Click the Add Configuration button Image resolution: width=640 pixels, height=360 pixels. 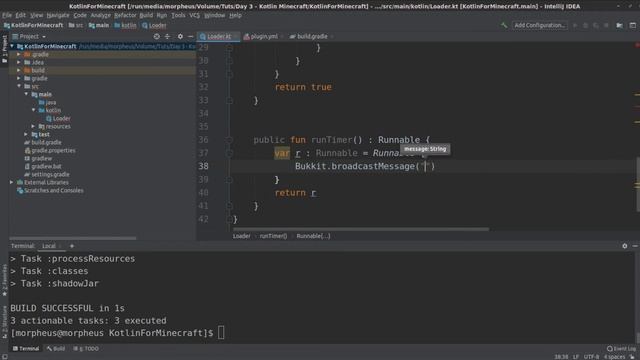(540, 25)
